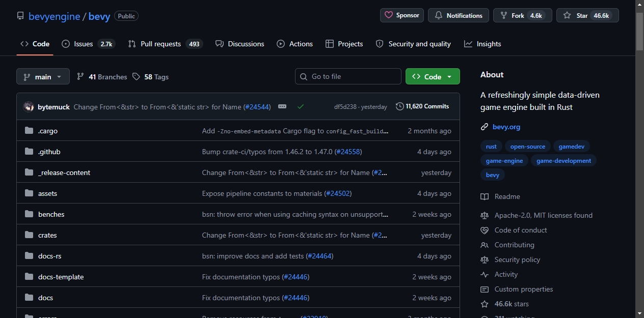Go to the Discussions tab
Viewport: 644px width, 318px height.
(240, 44)
